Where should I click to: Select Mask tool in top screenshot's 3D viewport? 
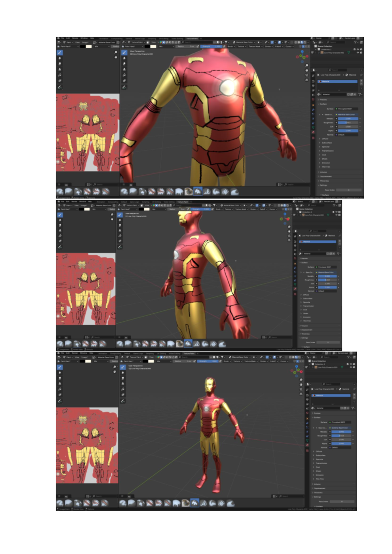[x=124, y=80]
